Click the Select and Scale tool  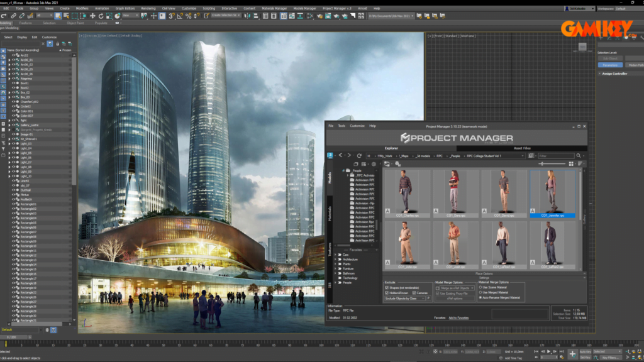[108, 16]
